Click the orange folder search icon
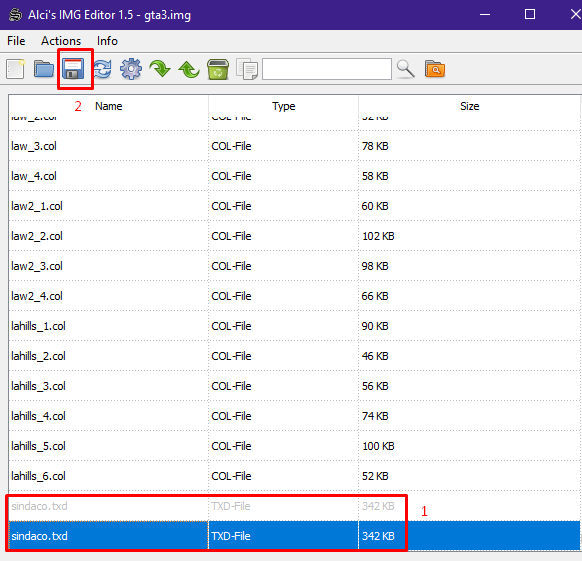The image size is (582, 561). pyautogui.click(x=435, y=69)
